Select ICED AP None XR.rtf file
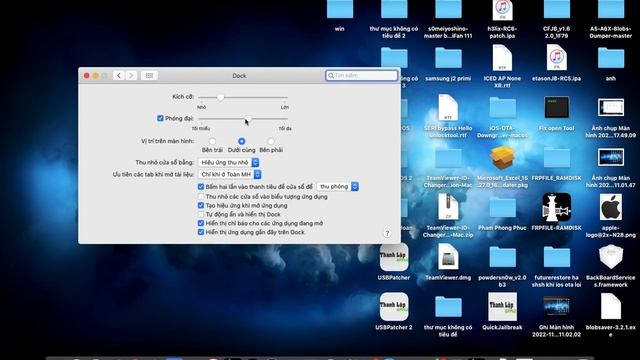This screenshot has width=640, height=360. click(x=502, y=58)
